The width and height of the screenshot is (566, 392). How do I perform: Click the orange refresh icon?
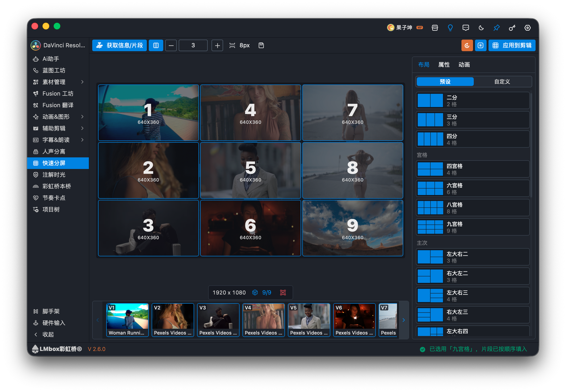467,45
